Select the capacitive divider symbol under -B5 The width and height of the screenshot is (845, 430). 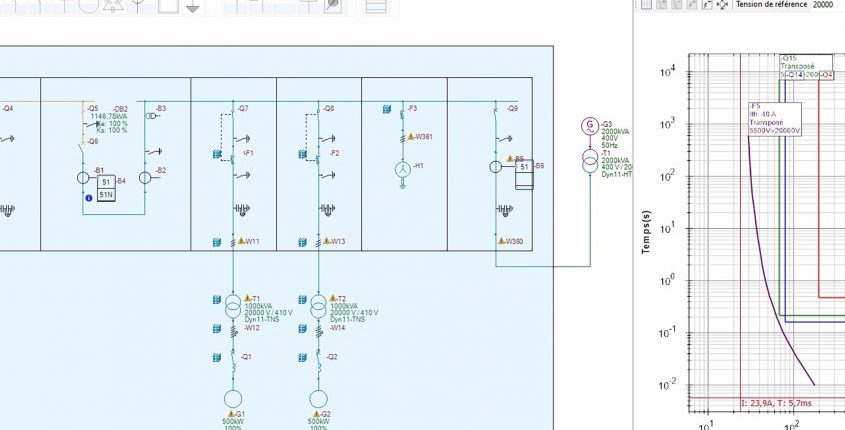coord(504,210)
